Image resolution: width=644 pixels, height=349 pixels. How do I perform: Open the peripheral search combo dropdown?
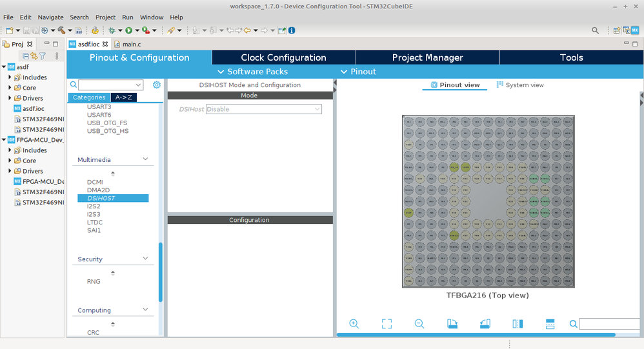coord(138,85)
